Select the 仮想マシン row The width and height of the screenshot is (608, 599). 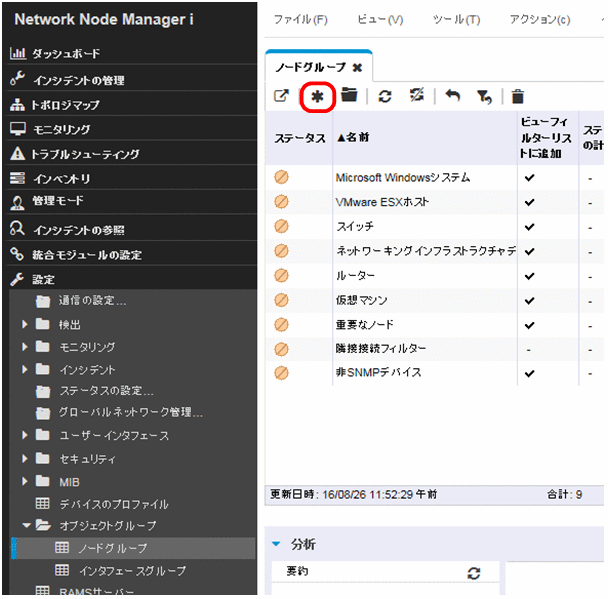(x=434, y=300)
